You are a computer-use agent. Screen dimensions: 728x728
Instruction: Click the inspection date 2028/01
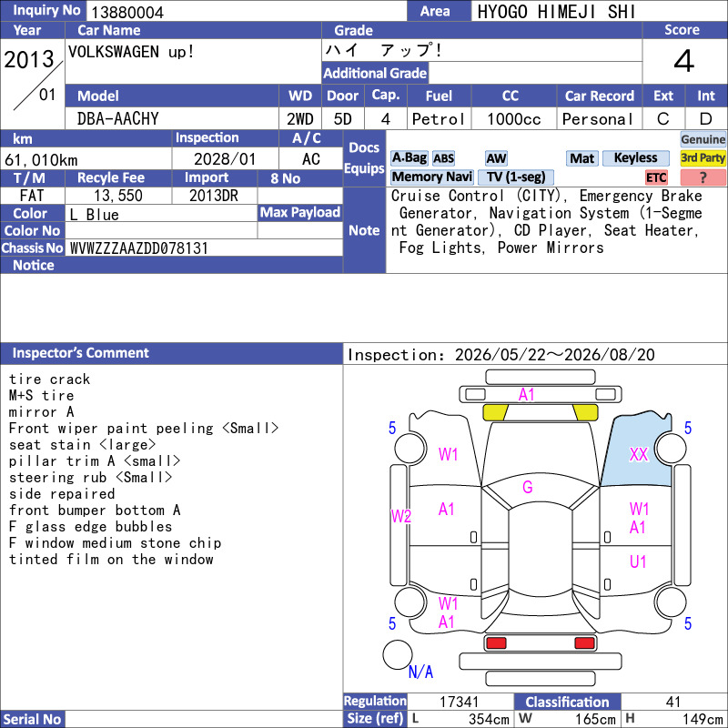[x=225, y=159]
